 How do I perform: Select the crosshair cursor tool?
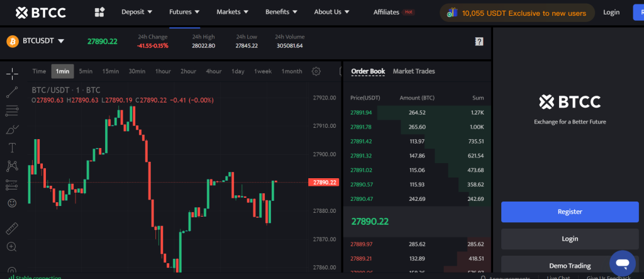(13, 74)
